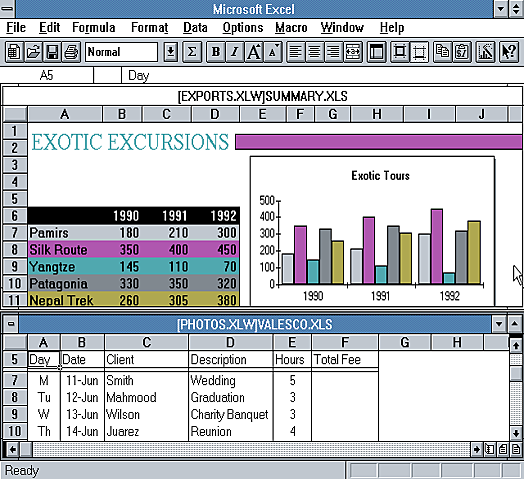This screenshot has width=524, height=479.
Task: Open the Formula menu
Action: click(94, 28)
